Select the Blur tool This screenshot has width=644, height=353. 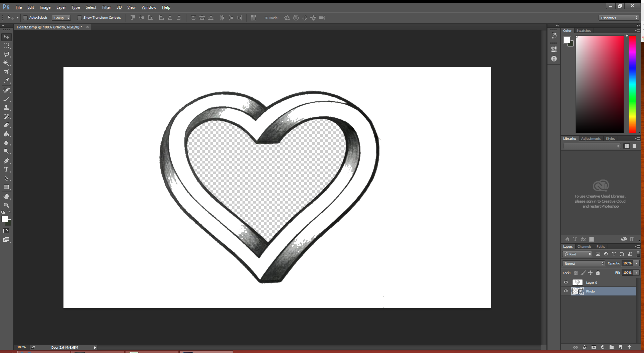[x=6, y=142]
